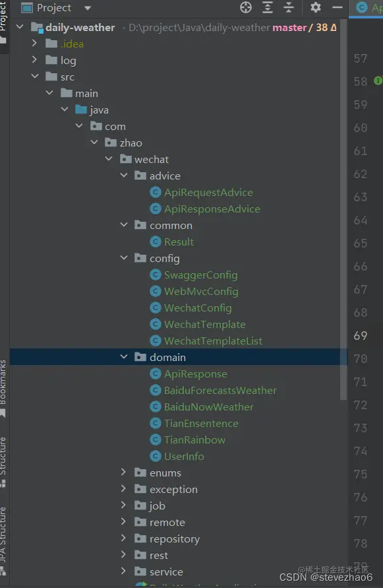Collapse the main folder

49,93
